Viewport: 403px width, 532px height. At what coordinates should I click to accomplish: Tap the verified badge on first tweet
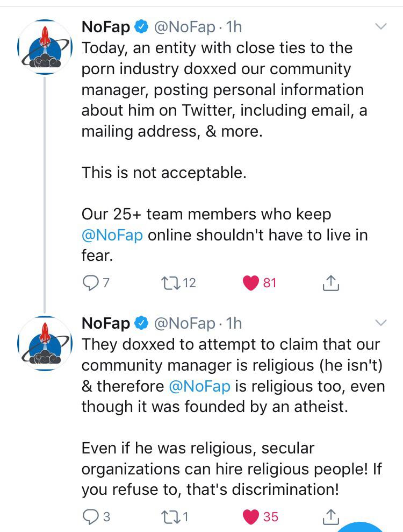pyautogui.click(x=142, y=26)
